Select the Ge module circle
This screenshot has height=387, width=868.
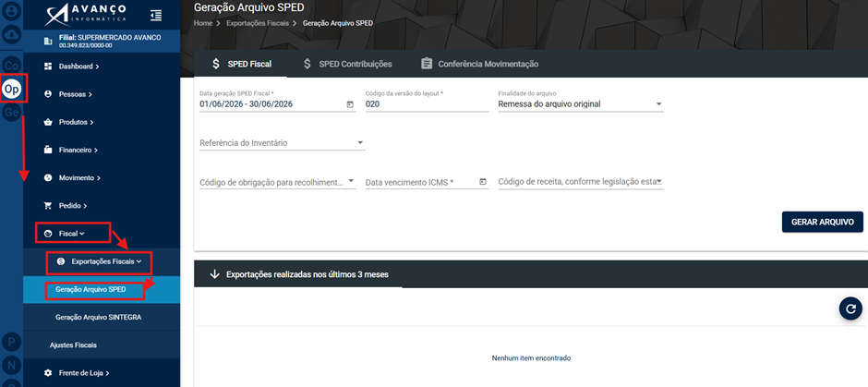coord(12,113)
